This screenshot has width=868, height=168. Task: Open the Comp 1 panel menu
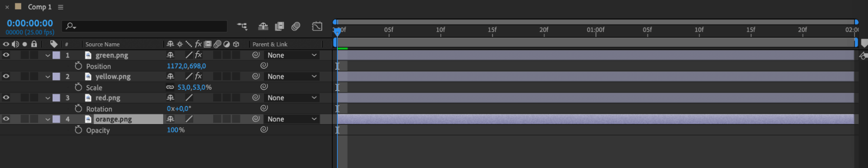coord(61,7)
